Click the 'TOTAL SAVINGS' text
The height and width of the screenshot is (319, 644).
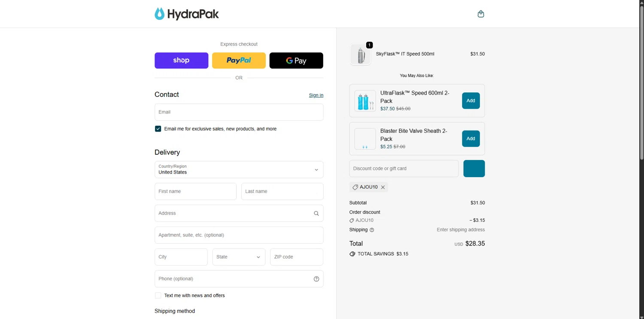point(376,254)
